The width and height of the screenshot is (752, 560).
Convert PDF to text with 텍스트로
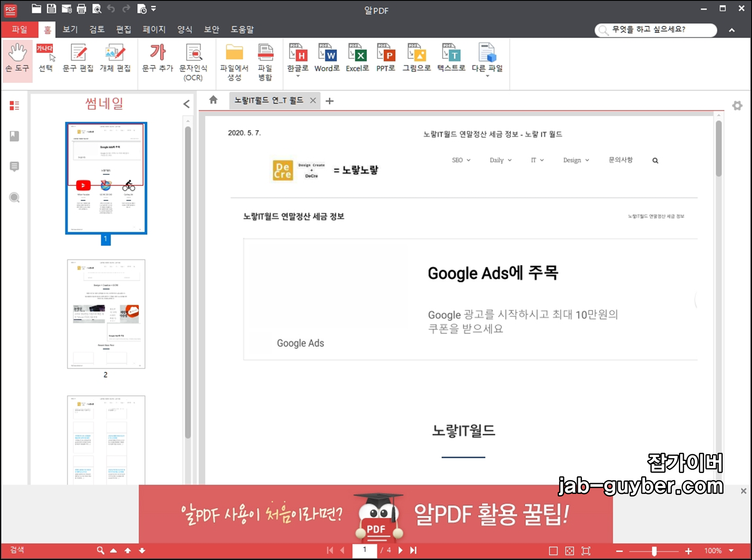pos(451,59)
